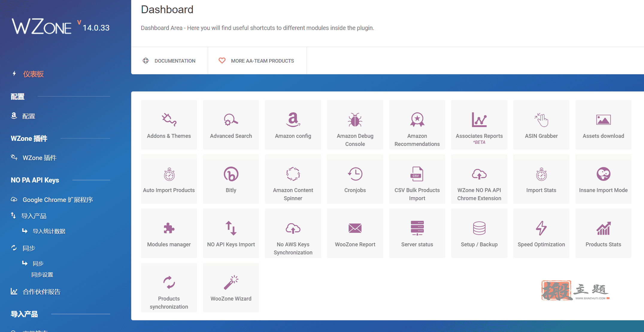The image size is (644, 332).
Task: Open the Amazon Content Spinner icon
Action: pyautogui.click(x=293, y=174)
